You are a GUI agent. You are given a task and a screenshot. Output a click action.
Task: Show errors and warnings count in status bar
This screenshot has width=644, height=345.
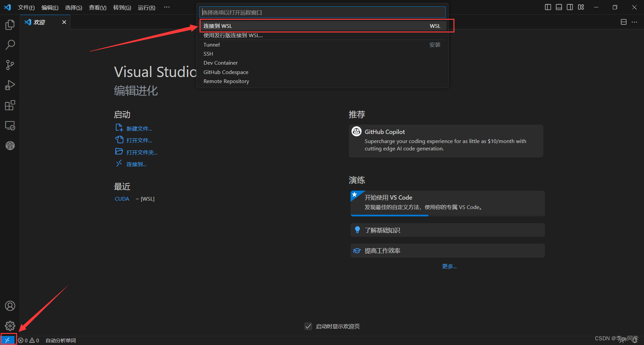[29, 340]
